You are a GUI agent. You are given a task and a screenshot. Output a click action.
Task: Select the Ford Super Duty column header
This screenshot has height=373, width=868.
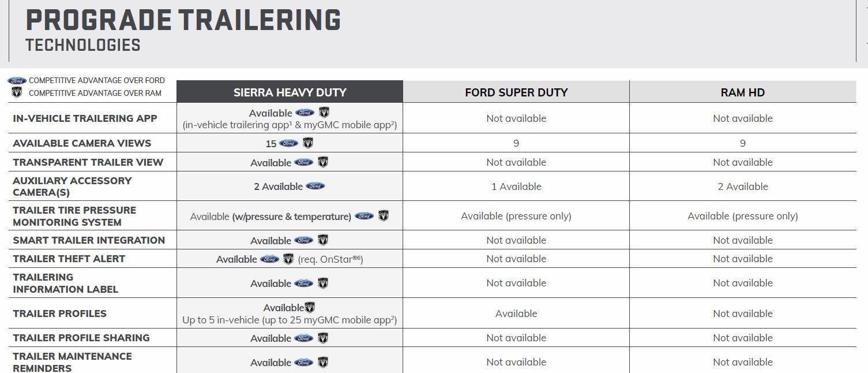(x=516, y=92)
